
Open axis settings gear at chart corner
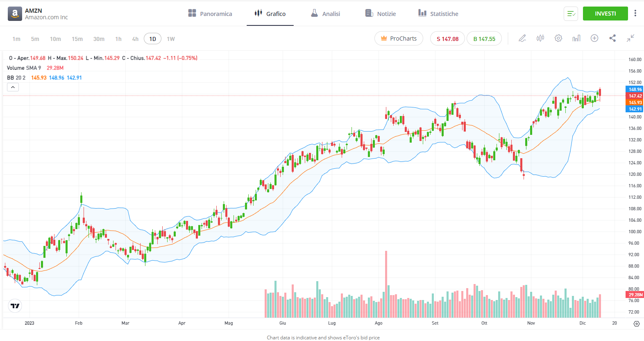pyautogui.click(x=636, y=323)
